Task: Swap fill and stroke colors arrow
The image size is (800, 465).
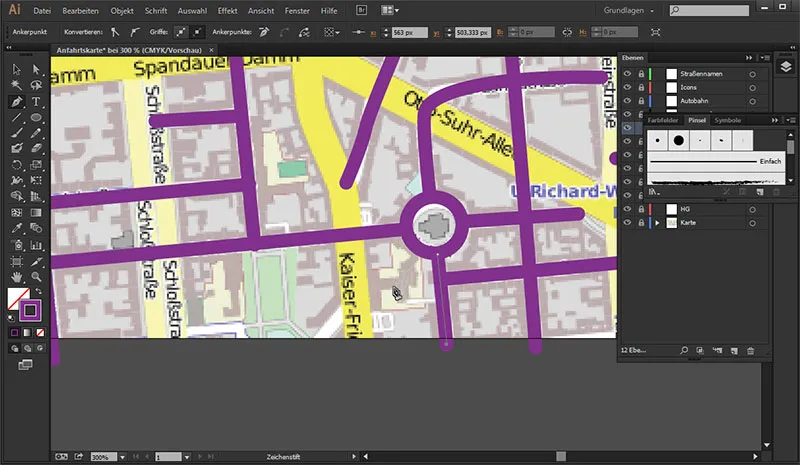Action: [x=38, y=291]
